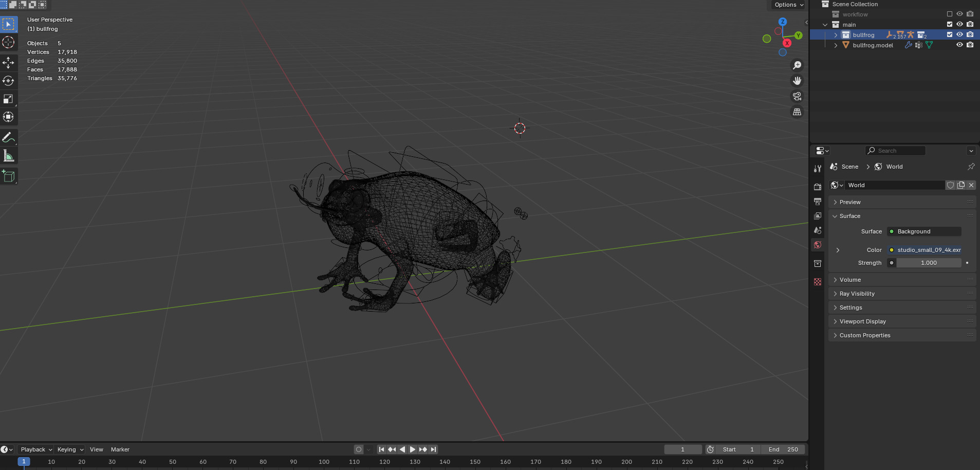Toggle camera view icon in viewport
This screenshot has width=980, height=470.
coord(797,96)
